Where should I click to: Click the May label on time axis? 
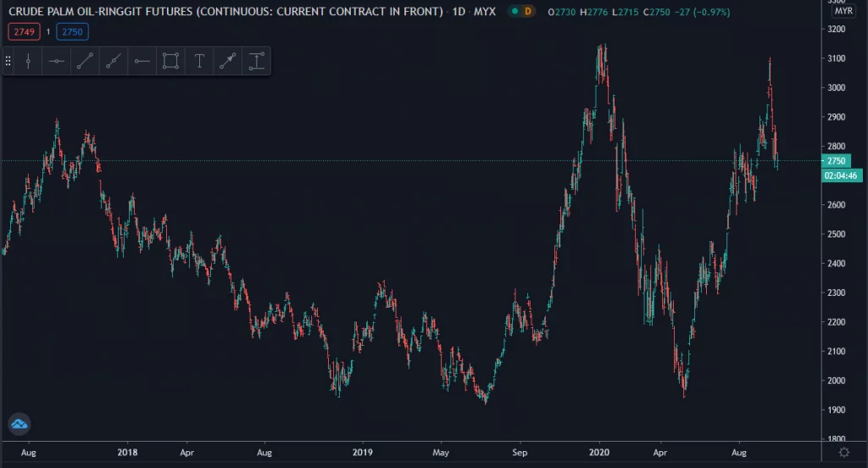[441, 453]
